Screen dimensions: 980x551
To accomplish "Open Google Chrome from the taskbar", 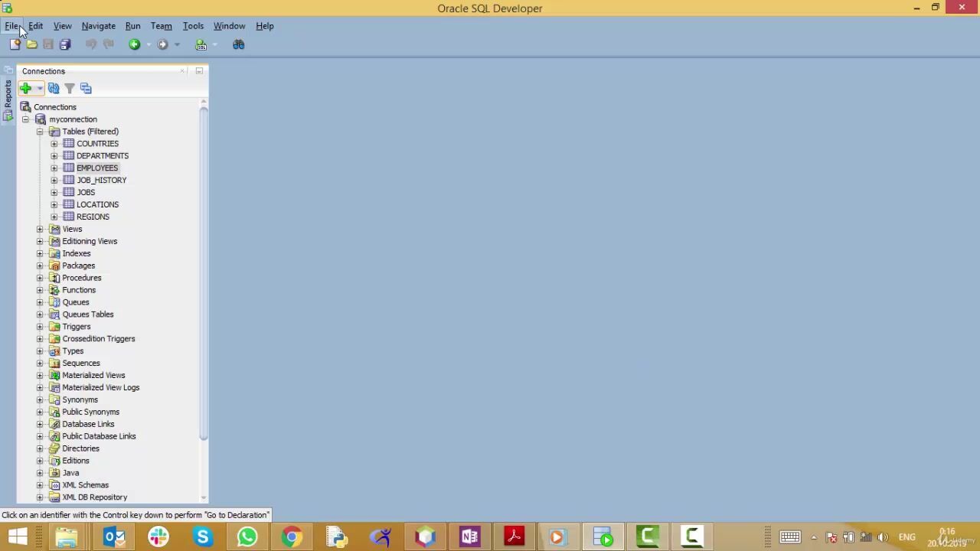I will (x=292, y=537).
